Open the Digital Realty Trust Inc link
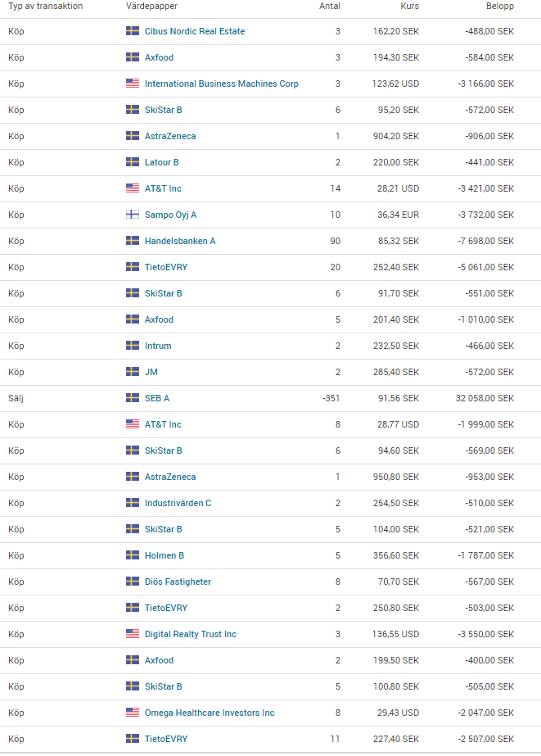The image size is (541, 756). pos(190,634)
